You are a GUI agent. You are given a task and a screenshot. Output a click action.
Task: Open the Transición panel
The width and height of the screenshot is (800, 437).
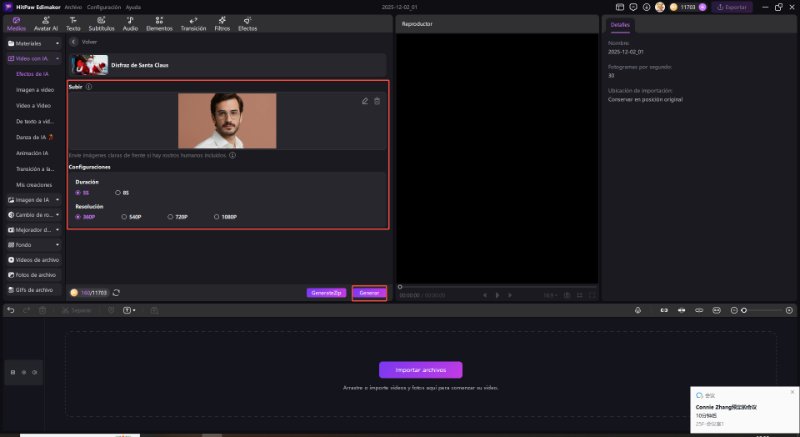pyautogui.click(x=193, y=23)
